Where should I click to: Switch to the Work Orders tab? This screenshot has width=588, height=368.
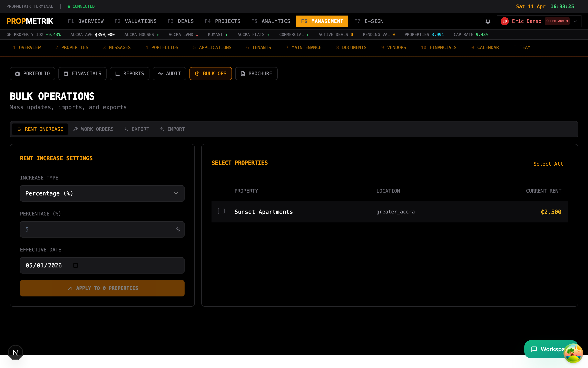click(94, 129)
